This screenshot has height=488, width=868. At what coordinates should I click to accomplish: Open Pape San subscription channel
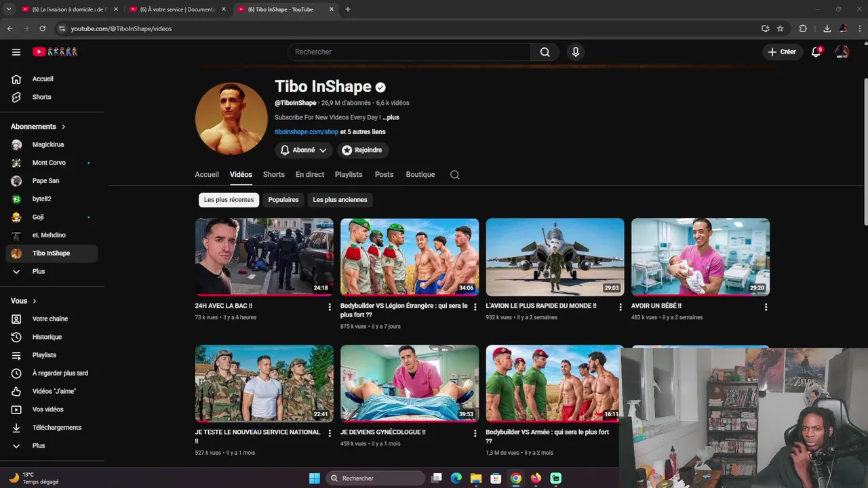(x=52, y=181)
